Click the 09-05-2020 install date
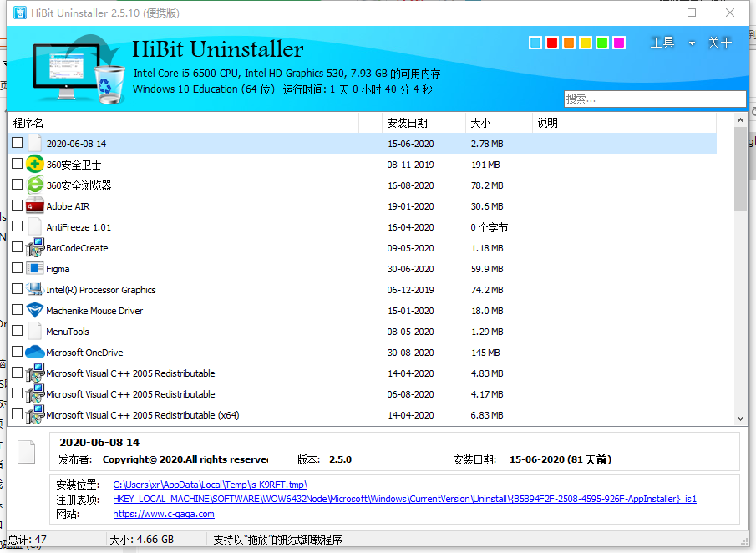Screen dimensions: 756x553 coord(410,248)
